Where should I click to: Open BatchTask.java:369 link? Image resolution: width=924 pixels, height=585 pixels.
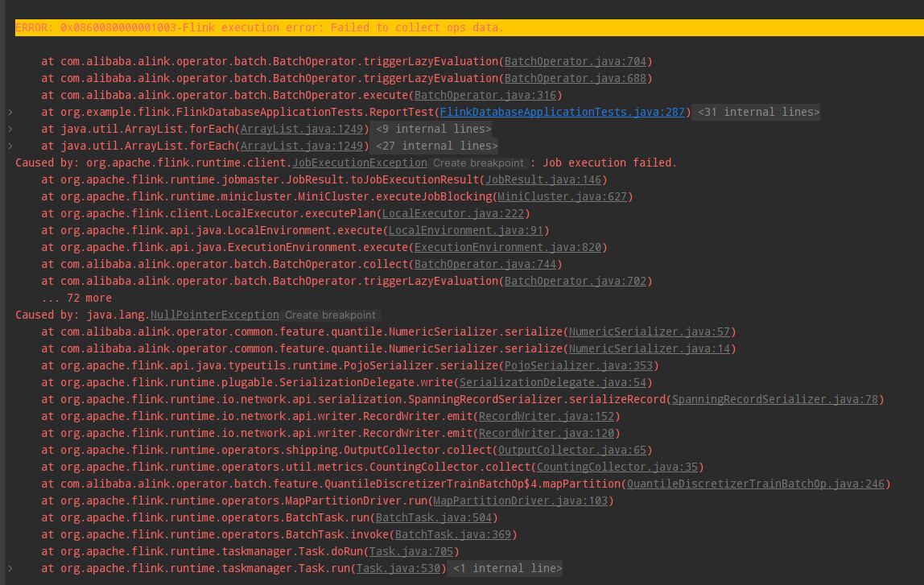click(452, 534)
